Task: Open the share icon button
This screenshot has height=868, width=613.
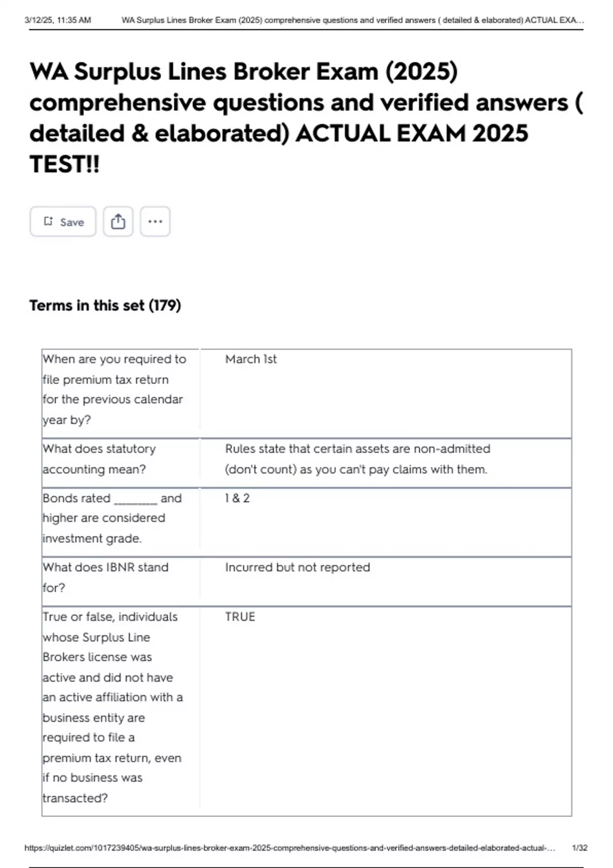Action: [x=118, y=222]
